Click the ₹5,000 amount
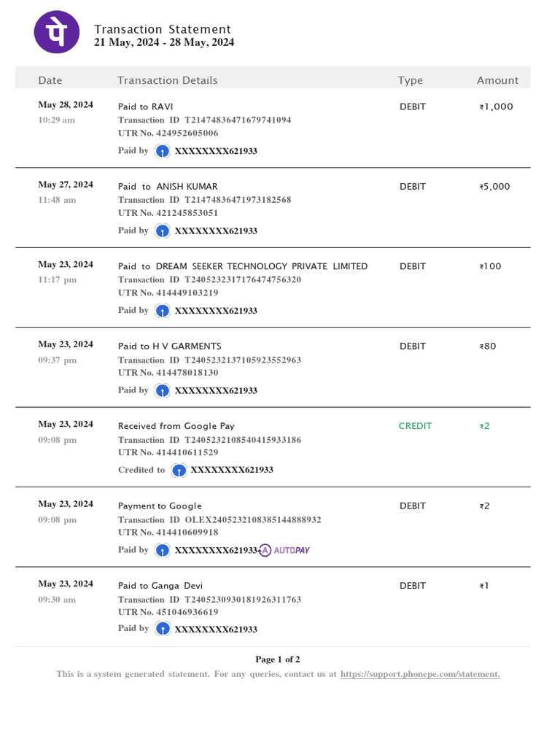 tap(495, 186)
